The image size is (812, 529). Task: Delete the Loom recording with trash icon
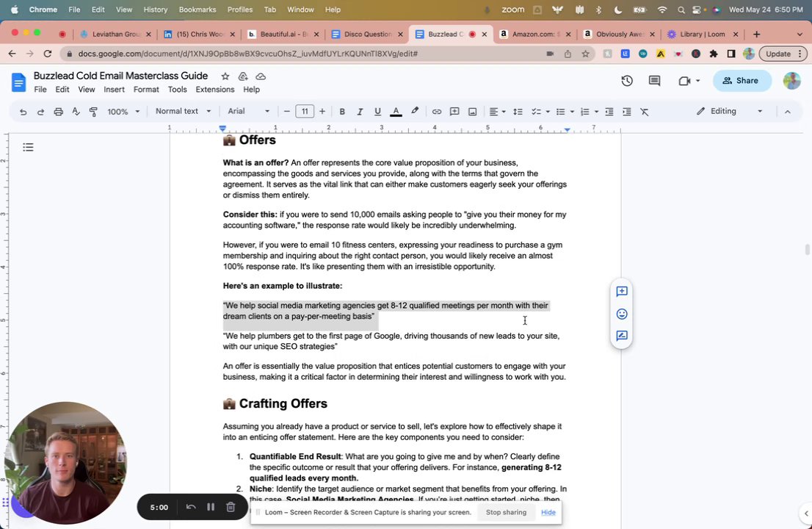click(x=231, y=507)
